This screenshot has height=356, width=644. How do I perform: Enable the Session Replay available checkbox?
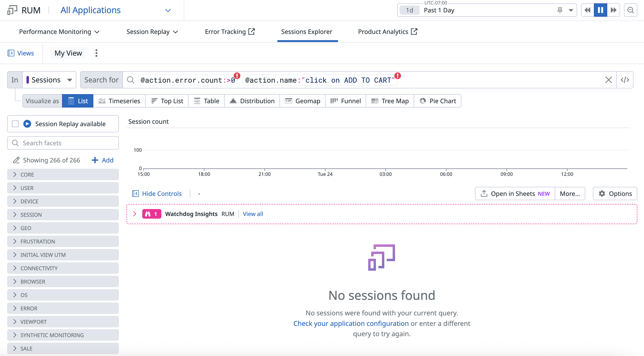coord(15,124)
